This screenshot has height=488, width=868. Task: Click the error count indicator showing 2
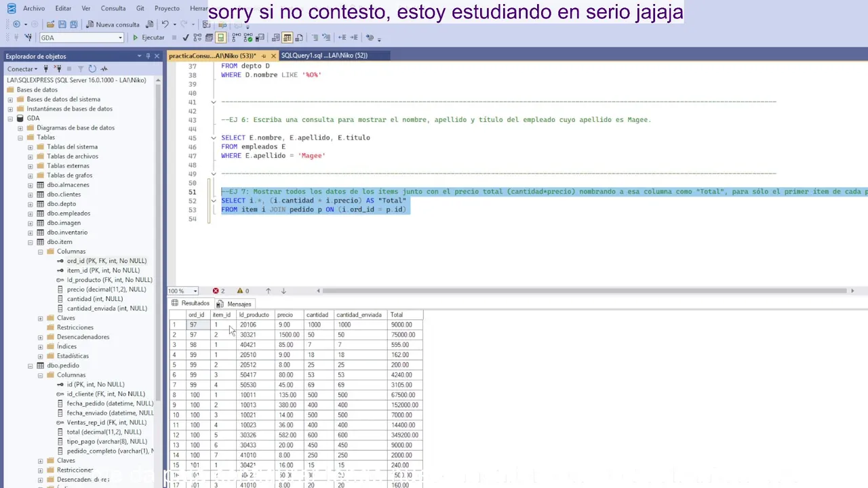coord(218,291)
